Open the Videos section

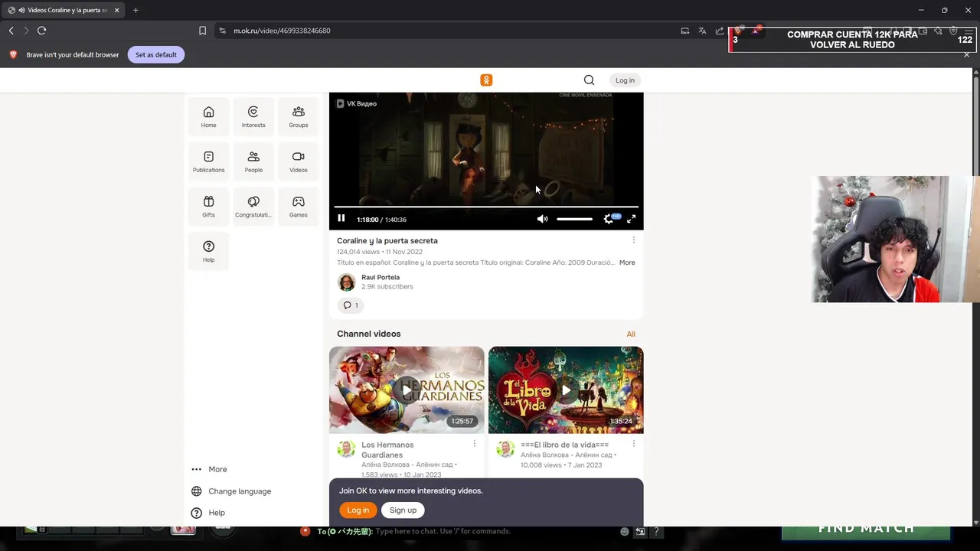coord(299,162)
